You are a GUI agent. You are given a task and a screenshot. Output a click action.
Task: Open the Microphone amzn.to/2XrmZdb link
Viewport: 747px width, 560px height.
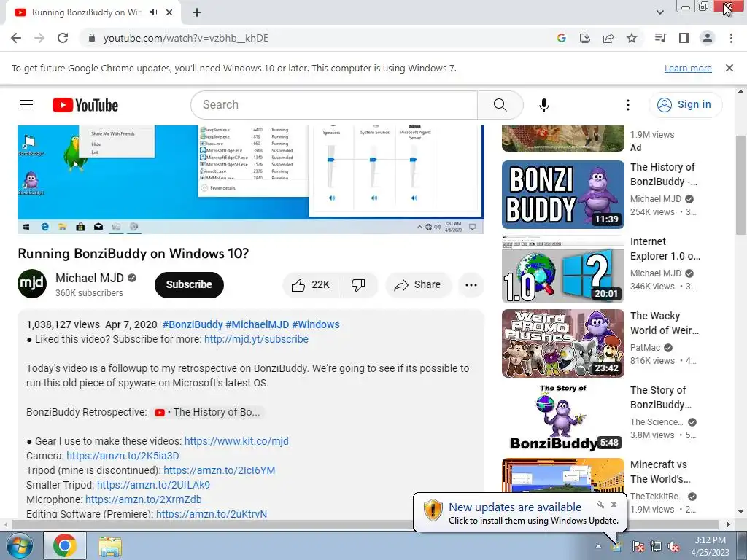144,499
